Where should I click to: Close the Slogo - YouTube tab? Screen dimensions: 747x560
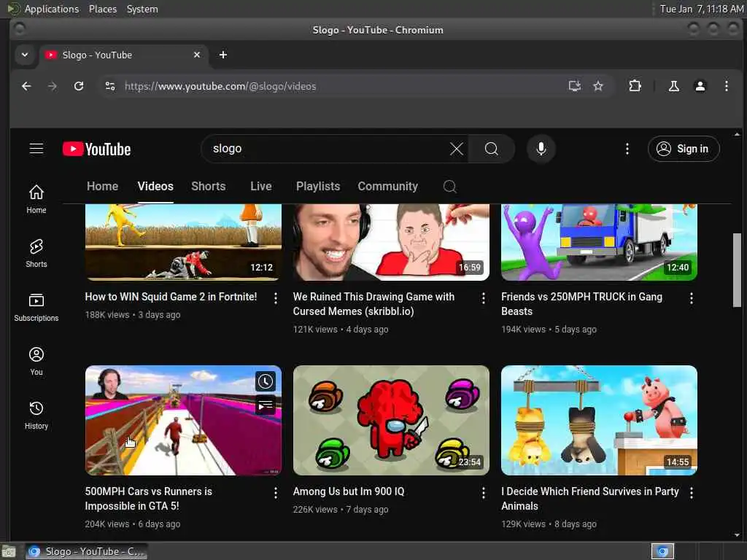(x=197, y=55)
